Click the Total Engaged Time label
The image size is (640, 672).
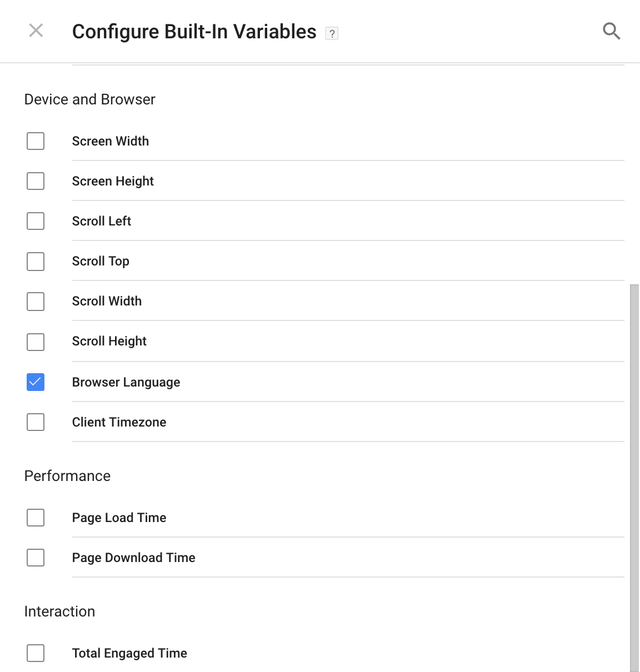[129, 654]
